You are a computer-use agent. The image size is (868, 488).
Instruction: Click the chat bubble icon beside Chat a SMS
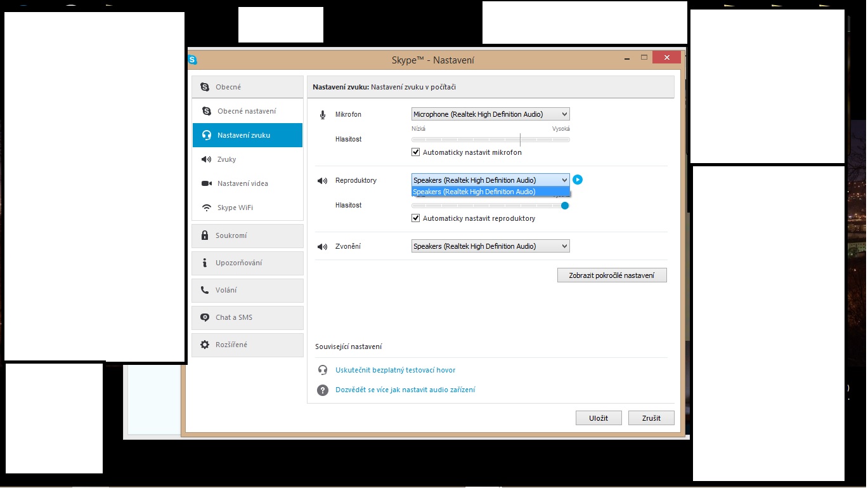[x=204, y=317]
